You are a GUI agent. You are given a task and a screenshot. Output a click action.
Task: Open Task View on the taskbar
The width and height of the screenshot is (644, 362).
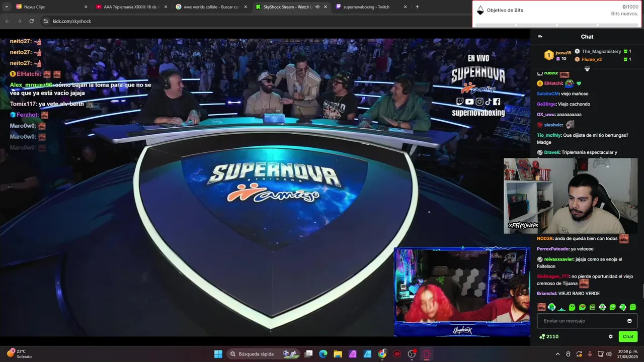coord(309,354)
